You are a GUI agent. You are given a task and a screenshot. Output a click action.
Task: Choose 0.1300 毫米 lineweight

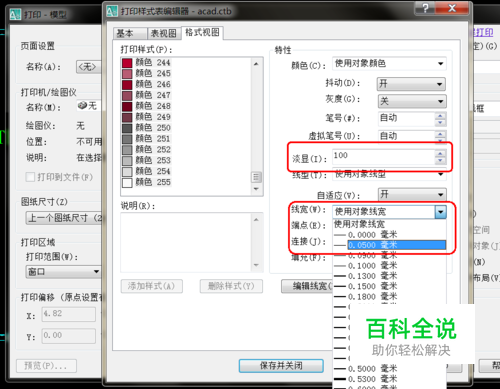pos(389,276)
